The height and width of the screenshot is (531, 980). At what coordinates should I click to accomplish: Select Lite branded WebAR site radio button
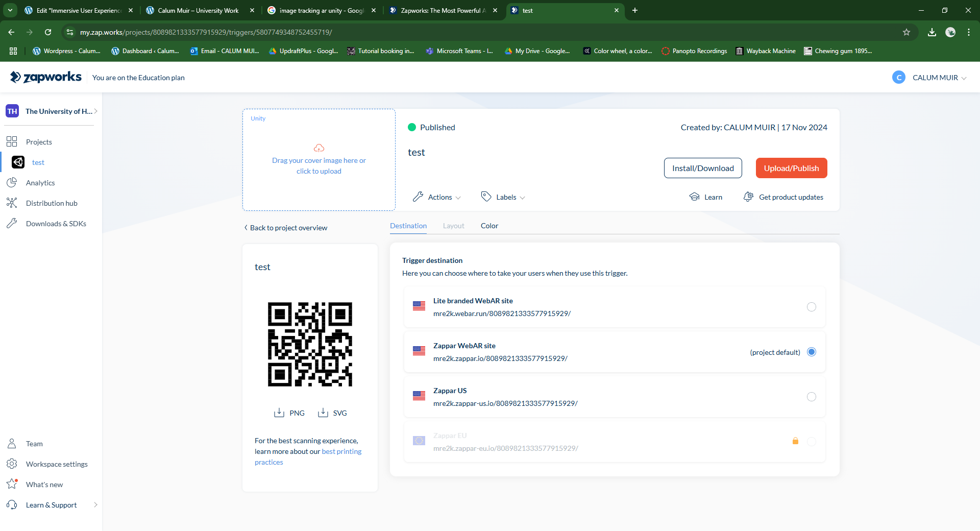click(x=811, y=307)
